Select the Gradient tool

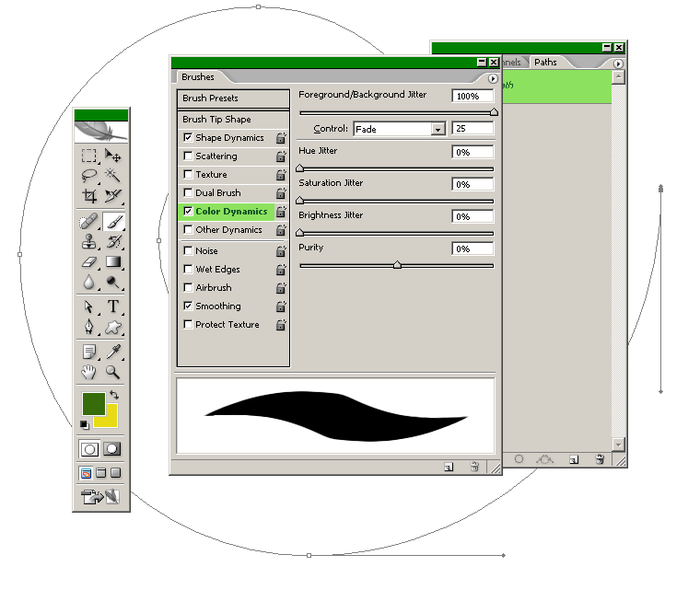[x=113, y=261]
